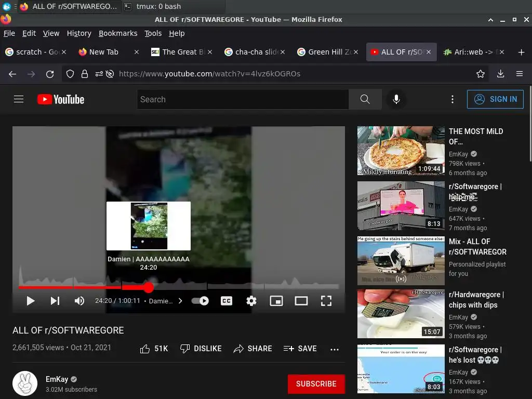Open the EmKay channel avatar
Image resolution: width=532 pixels, height=399 pixels.
(25, 383)
